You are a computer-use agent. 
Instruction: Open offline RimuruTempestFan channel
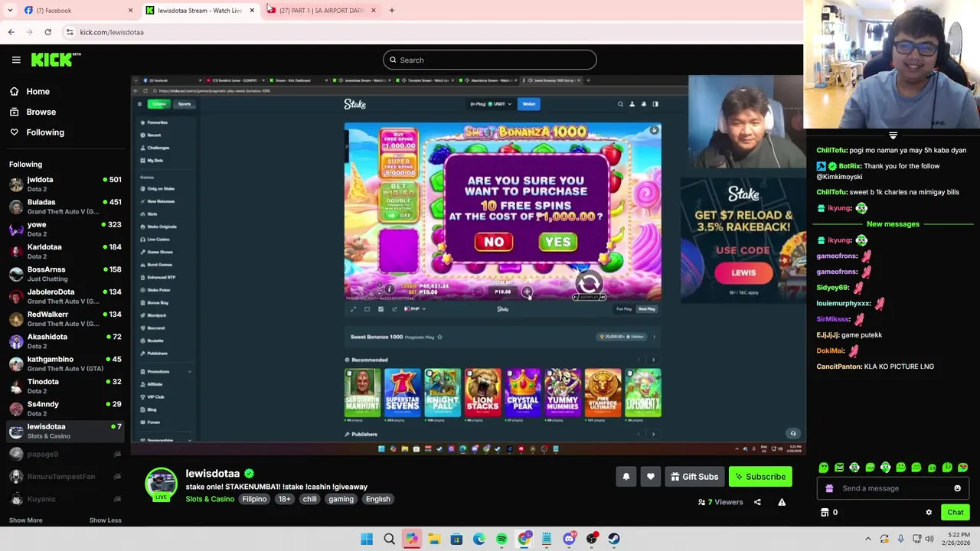tap(64, 476)
